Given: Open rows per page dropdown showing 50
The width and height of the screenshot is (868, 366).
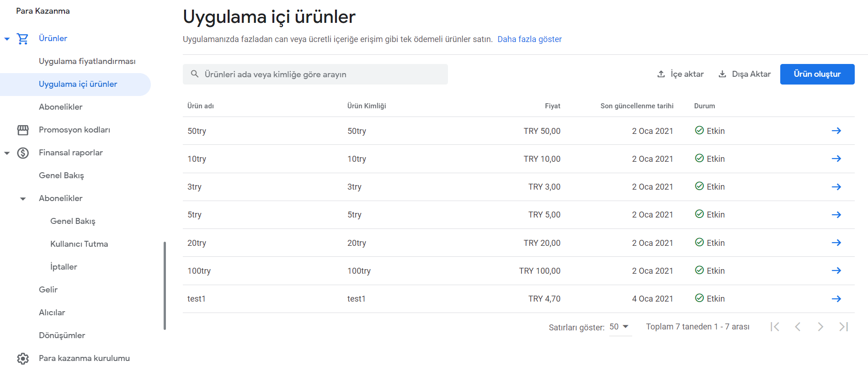Looking at the screenshot, I should pos(620,327).
